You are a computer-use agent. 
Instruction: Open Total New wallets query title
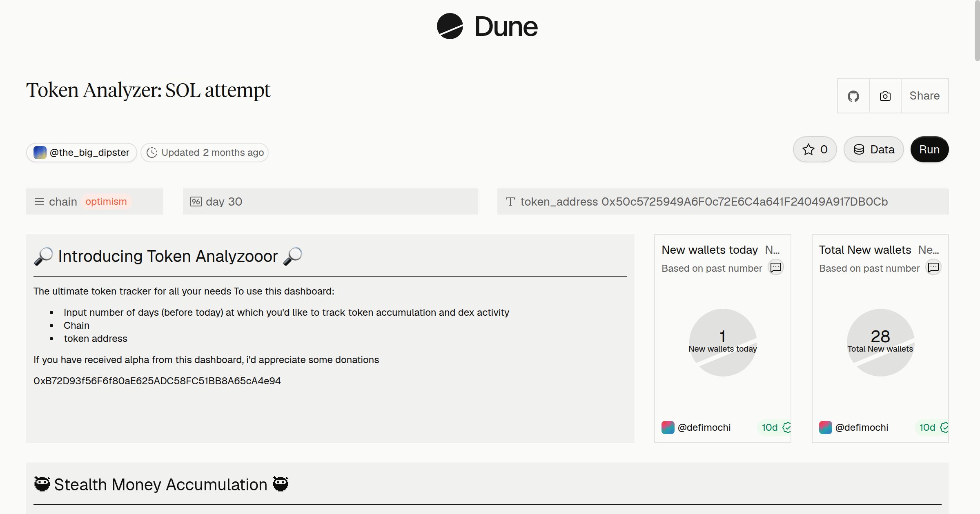pos(865,250)
